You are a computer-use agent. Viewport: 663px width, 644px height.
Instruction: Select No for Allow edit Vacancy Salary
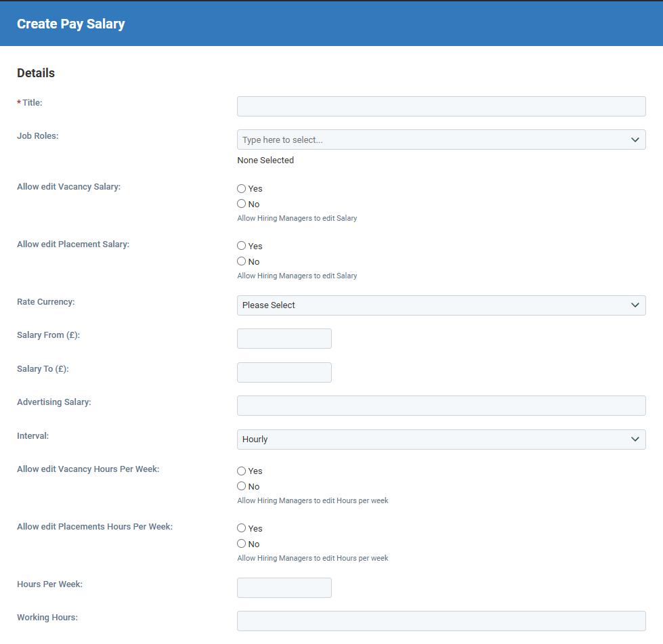[x=242, y=204]
